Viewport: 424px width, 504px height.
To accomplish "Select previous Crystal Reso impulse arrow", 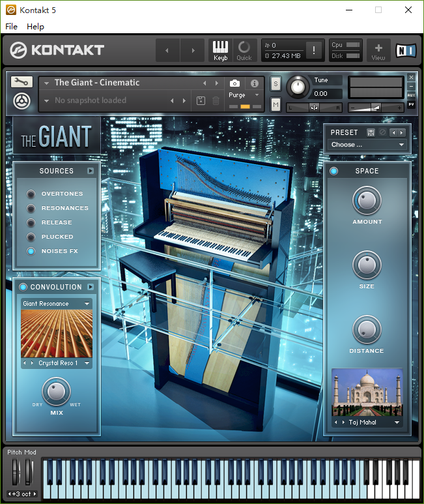I will click(25, 363).
